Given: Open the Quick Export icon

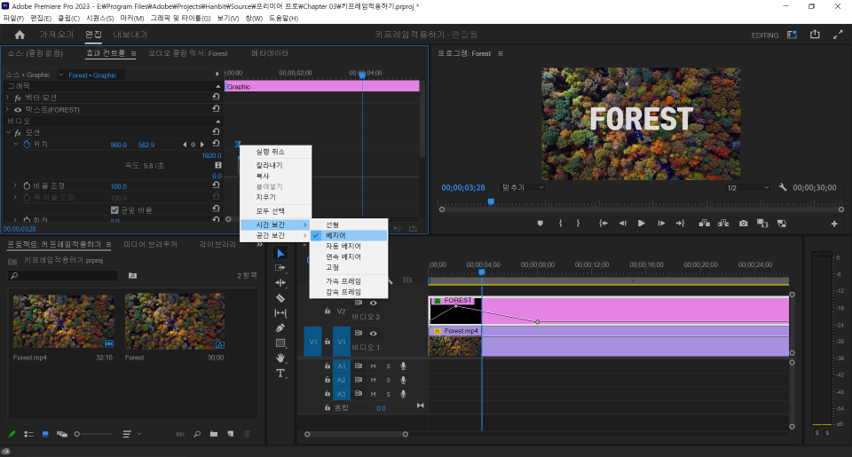Looking at the screenshot, I should pyautogui.click(x=815, y=34).
